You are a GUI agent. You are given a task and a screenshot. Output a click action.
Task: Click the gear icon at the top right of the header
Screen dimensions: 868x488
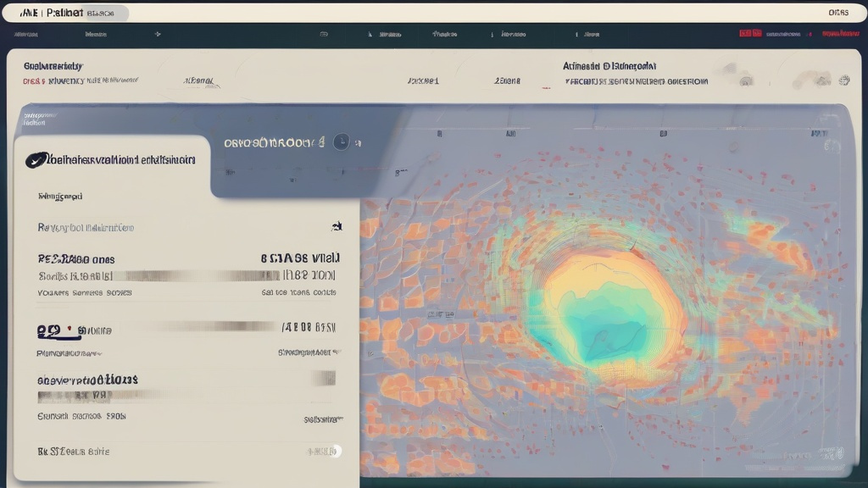(843, 80)
